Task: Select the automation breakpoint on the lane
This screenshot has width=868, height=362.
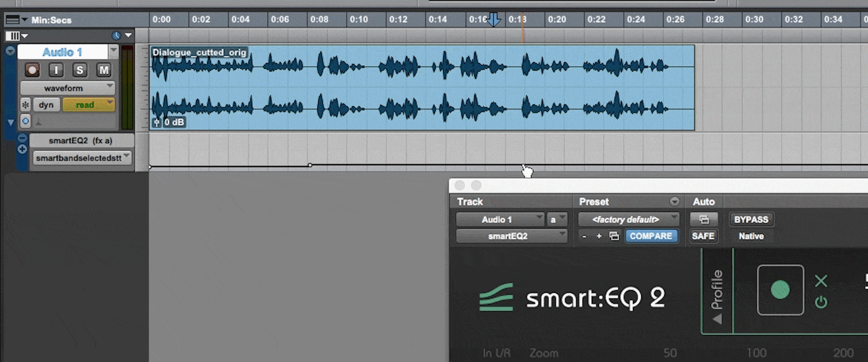Action: click(310, 165)
